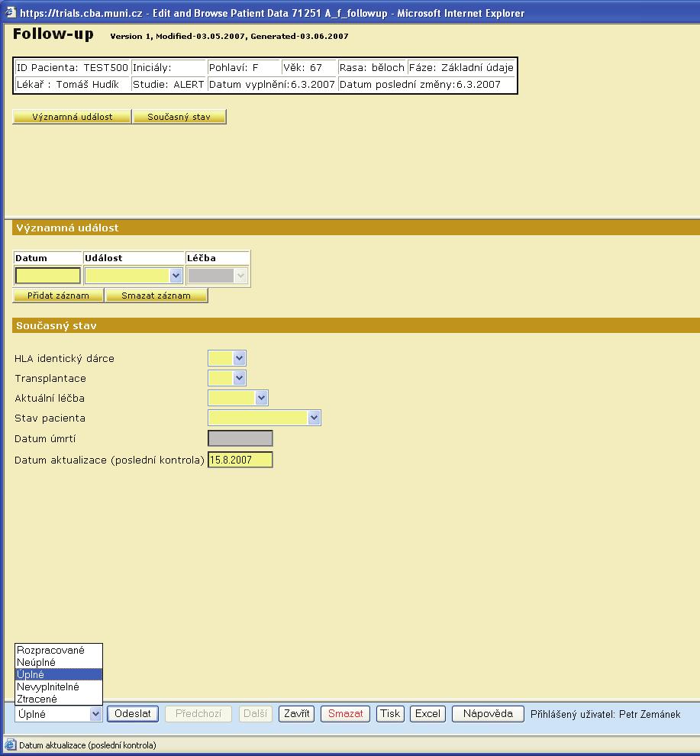Select highlighted Úplné option in list
This screenshot has width=700, height=756.
pyautogui.click(x=58, y=674)
